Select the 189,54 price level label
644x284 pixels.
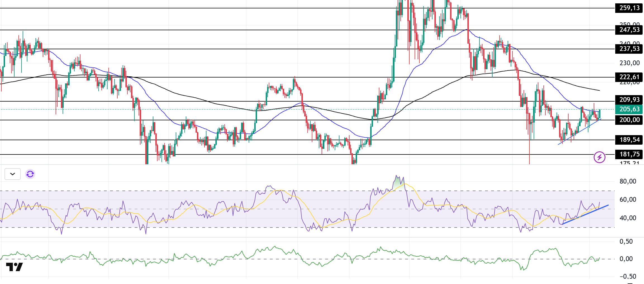pos(629,140)
